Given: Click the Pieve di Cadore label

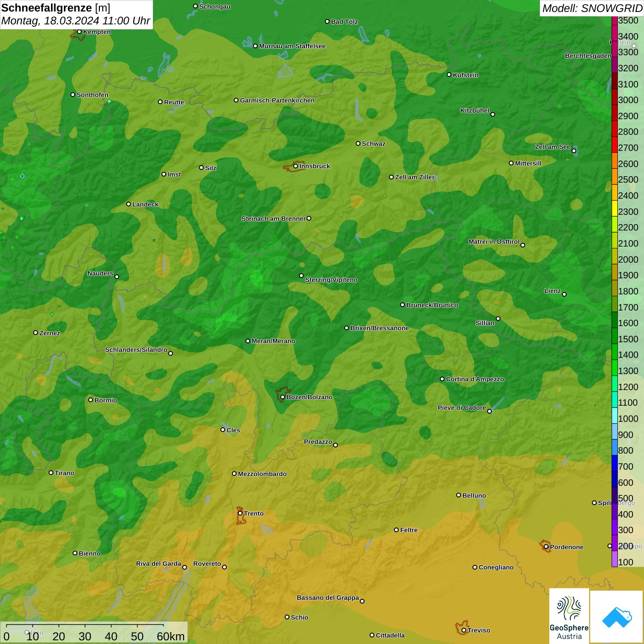Looking at the screenshot, I should click(462, 408).
